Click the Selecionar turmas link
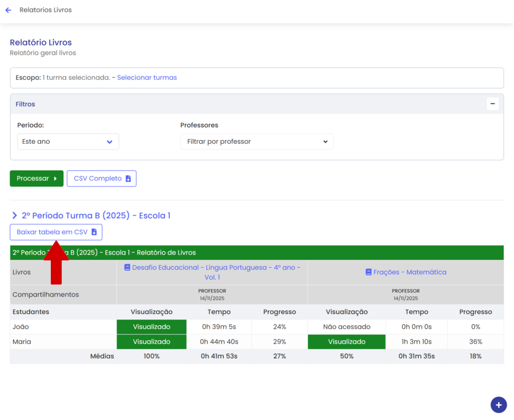Screen dimensions: 514x420 click(147, 78)
